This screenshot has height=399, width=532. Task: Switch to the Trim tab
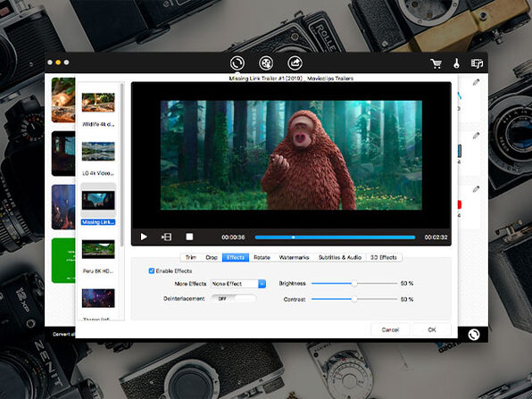(191, 257)
